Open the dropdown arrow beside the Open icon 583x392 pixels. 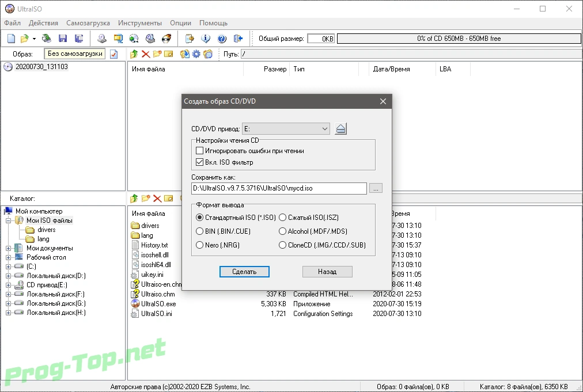[x=34, y=39]
